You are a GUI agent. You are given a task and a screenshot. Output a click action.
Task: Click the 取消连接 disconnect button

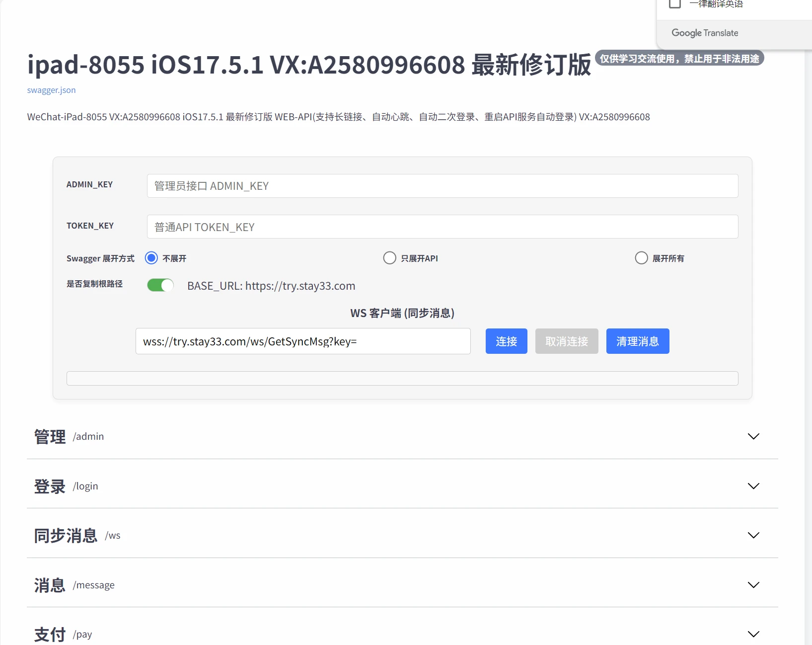point(567,341)
